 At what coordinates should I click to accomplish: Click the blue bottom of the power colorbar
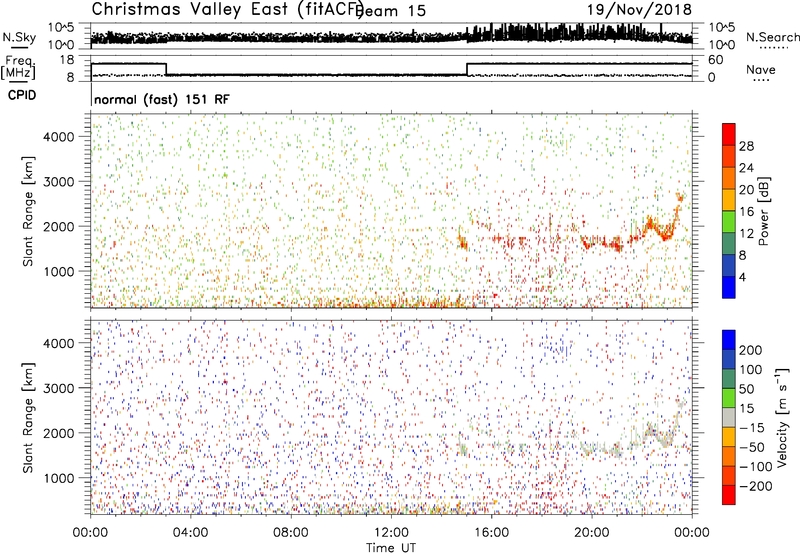point(729,287)
